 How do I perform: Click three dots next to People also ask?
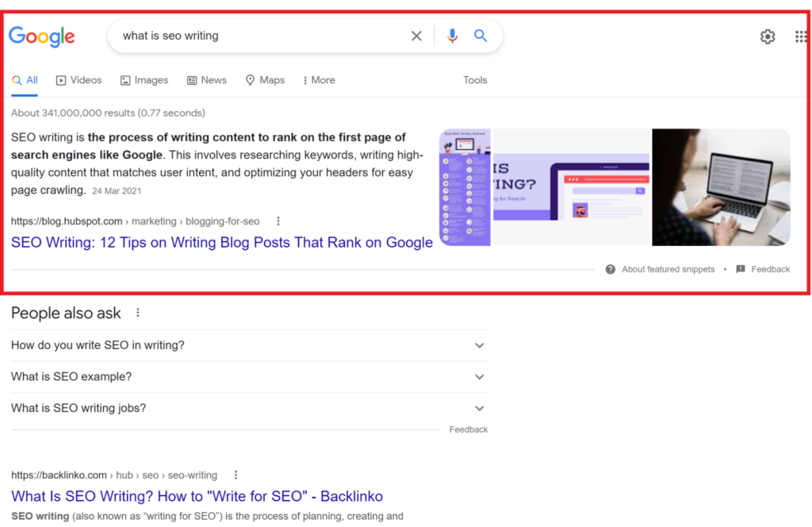pyautogui.click(x=138, y=313)
